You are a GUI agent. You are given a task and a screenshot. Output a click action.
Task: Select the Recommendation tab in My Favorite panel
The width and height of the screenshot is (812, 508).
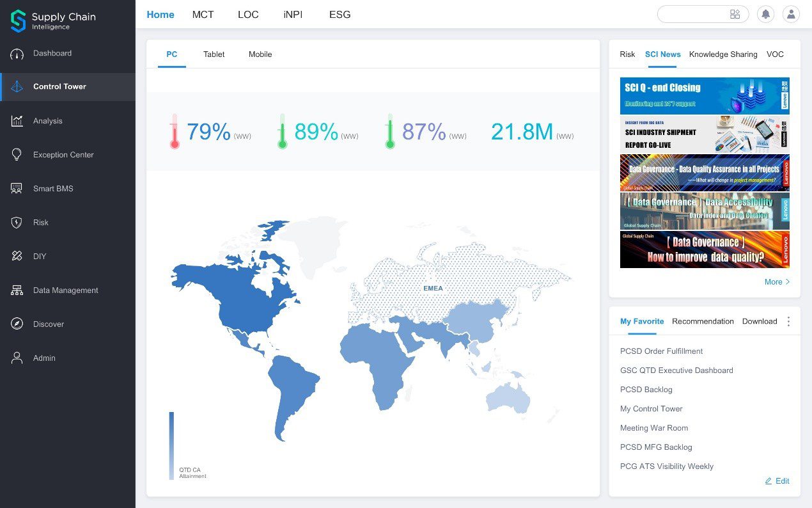pyautogui.click(x=703, y=321)
